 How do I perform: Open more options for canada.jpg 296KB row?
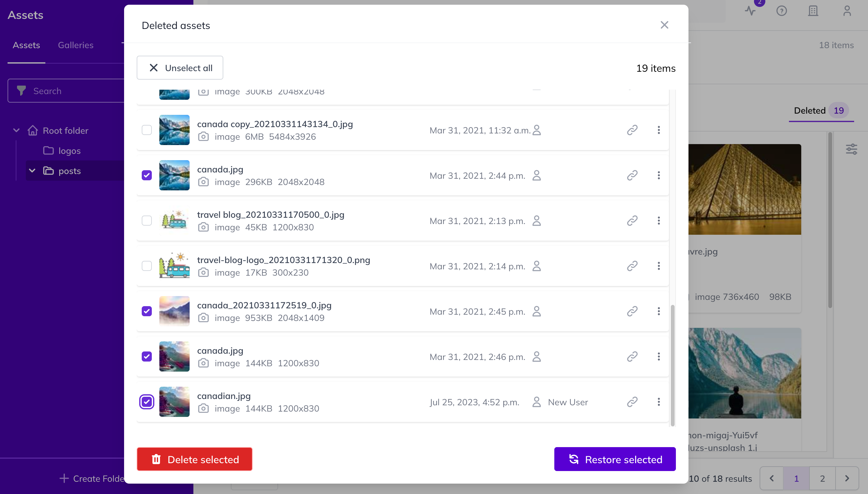[x=659, y=175]
